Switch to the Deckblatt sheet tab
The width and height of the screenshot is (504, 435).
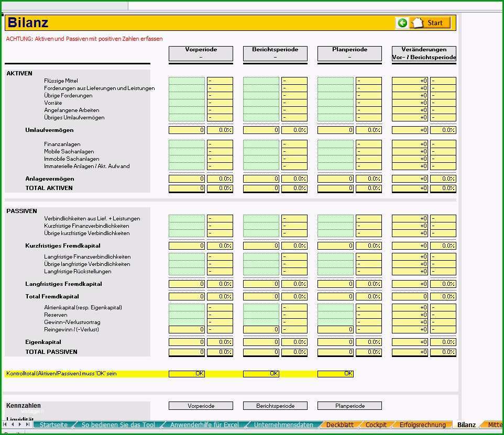tap(339, 425)
